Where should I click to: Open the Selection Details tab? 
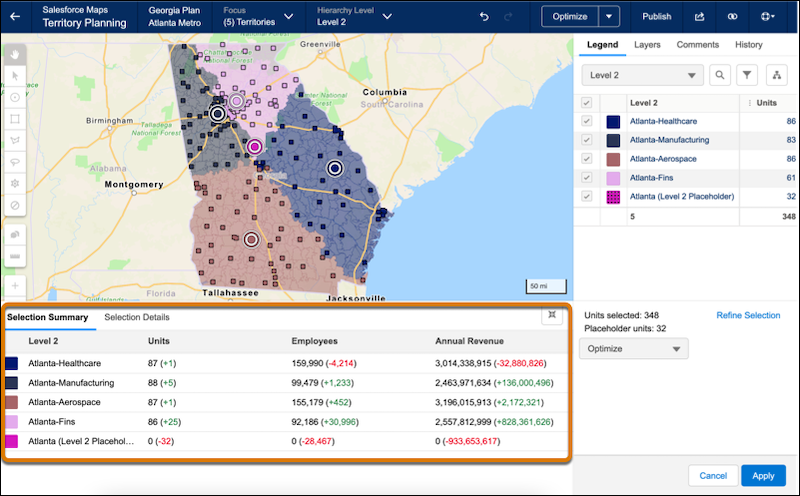coord(137,317)
